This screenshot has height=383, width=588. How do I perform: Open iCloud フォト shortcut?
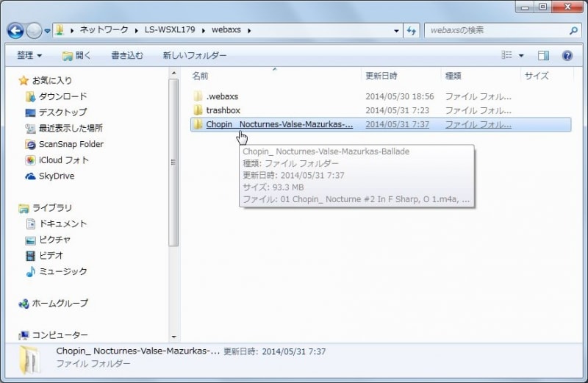pyautogui.click(x=63, y=160)
